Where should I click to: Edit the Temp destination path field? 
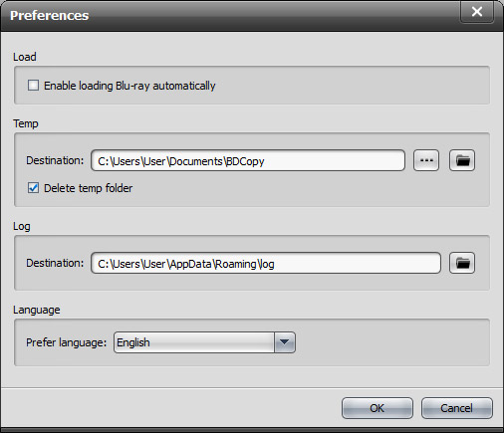click(248, 161)
